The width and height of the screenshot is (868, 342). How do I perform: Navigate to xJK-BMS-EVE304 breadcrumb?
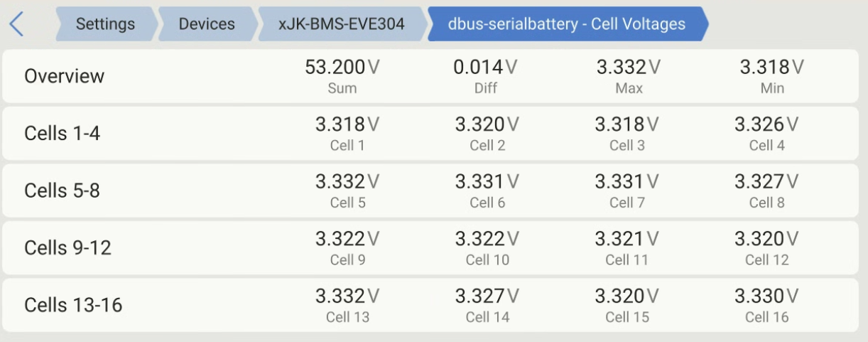pyautogui.click(x=342, y=24)
